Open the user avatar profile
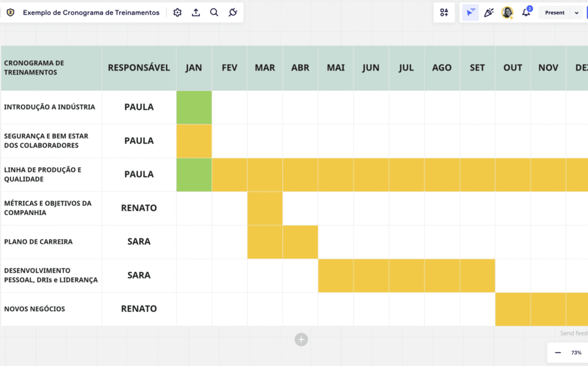This screenshot has height=366, width=588. pos(508,12)
